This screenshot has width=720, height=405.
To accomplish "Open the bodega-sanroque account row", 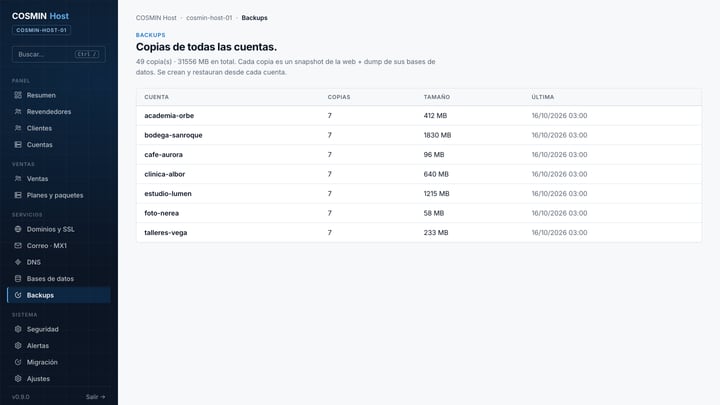I will (419, 135).
